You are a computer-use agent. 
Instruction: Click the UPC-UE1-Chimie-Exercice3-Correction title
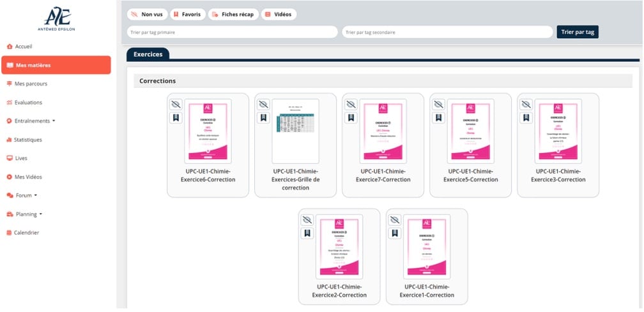coord(558,175)
